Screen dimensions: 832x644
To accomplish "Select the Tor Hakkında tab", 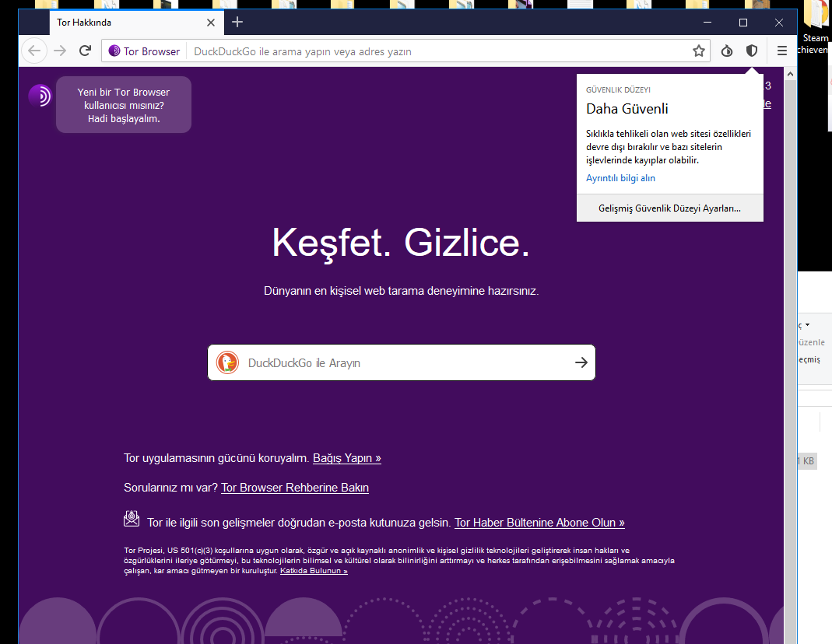I will (x=136, y=23).
